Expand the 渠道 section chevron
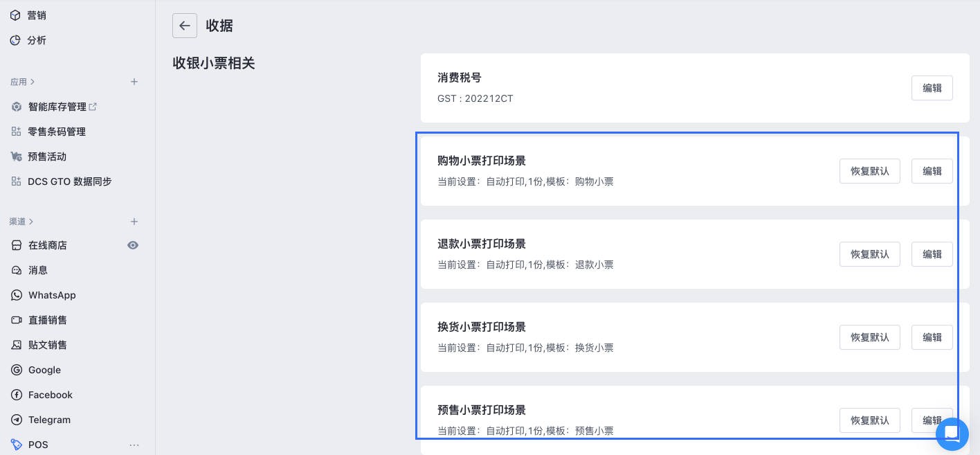The height and width of the screenshot is (455, 980). [x=31, y=222]
